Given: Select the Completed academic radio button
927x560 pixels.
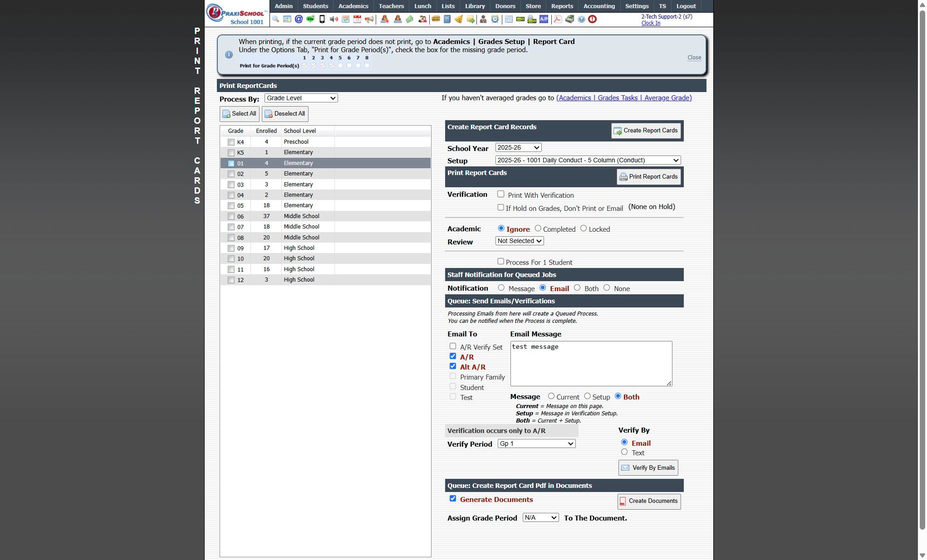Looking at the screenshot, I should coord(538,229).
